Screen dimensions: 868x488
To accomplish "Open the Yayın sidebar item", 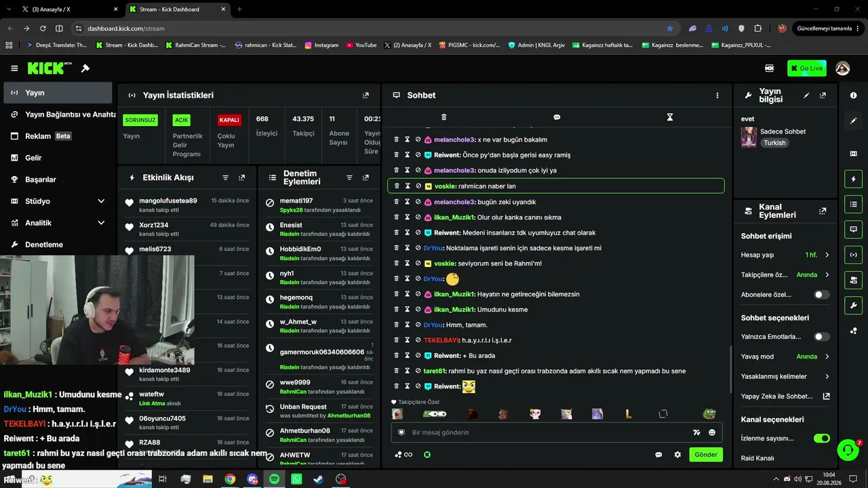I will coord(58,93).
